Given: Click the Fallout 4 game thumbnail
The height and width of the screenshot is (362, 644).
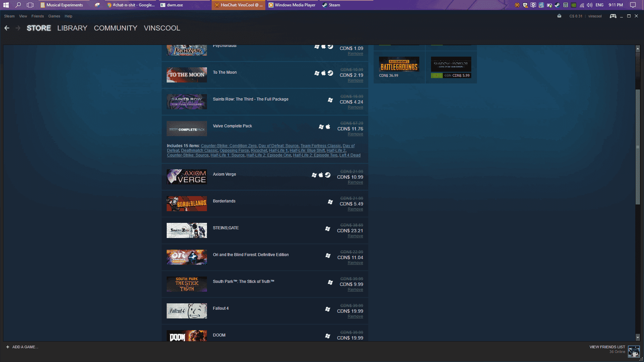Looking at the screenshot, I should pyautogui.click(x=187, y=311).
